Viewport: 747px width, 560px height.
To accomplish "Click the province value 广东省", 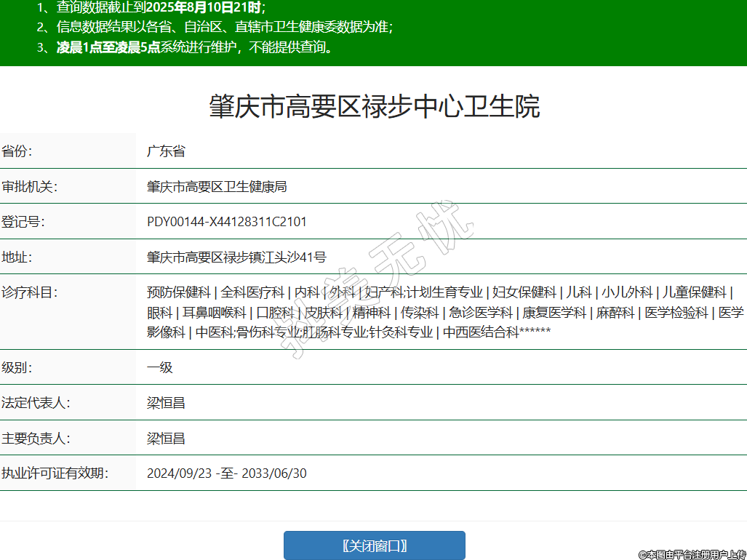I will [x=166, y=151].
